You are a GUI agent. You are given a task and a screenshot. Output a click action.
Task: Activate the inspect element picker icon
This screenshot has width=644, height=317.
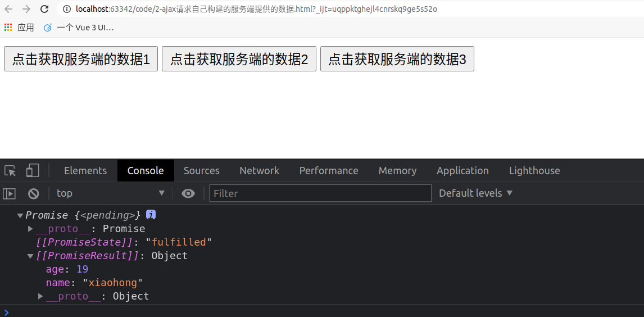click(x=10, y=170)
